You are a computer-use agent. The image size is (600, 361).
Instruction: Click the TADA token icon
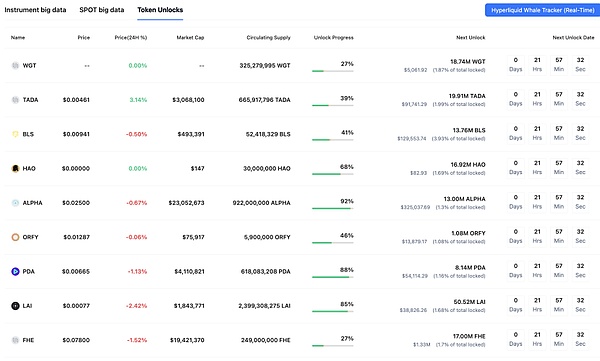tap(15, 100)
